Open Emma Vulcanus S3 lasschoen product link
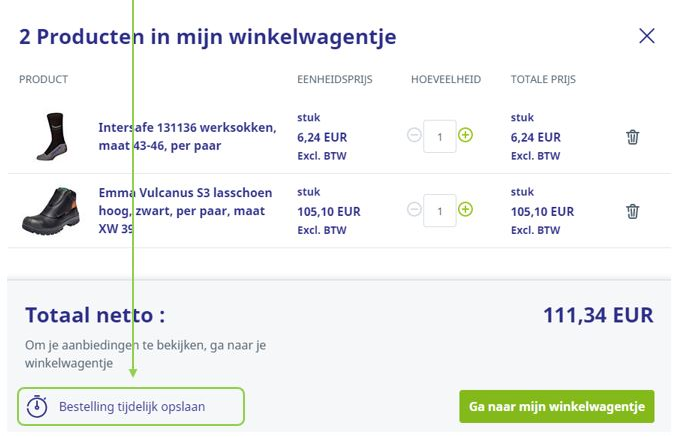This screenshot has width=680, height=437. (172, 210)
